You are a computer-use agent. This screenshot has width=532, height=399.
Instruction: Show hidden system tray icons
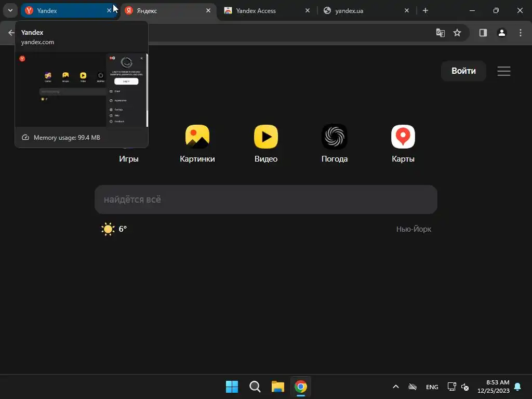[x=395, y=387]
